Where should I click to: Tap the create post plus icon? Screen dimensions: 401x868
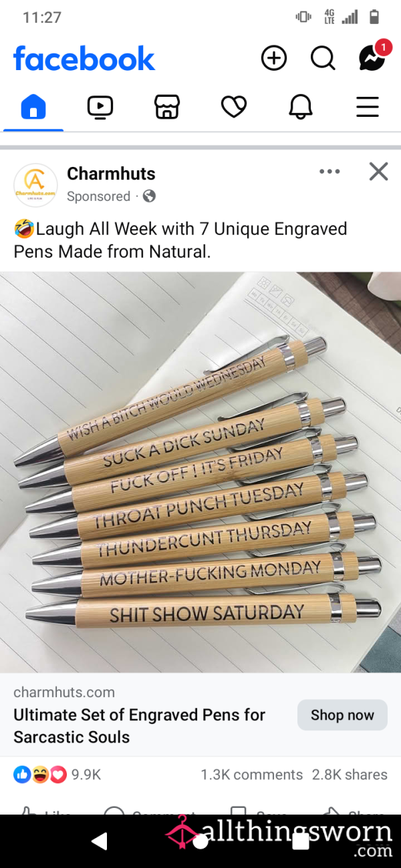274,59
